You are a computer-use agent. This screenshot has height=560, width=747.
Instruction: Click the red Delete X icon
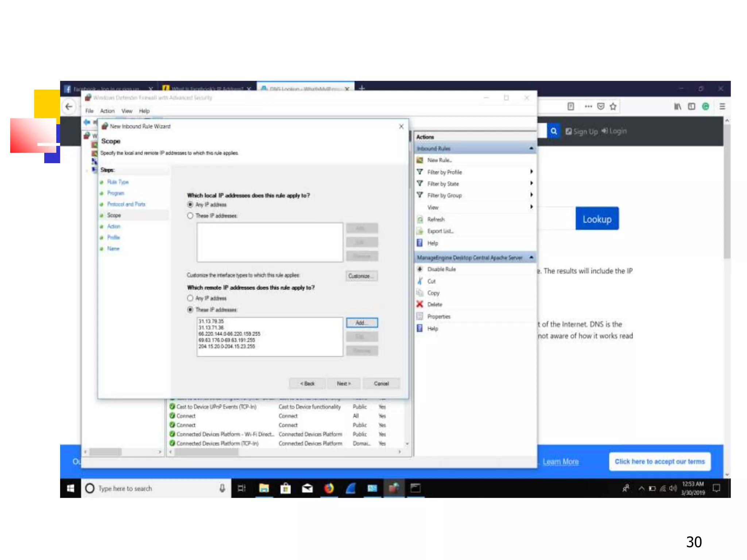tap(420, 304)
